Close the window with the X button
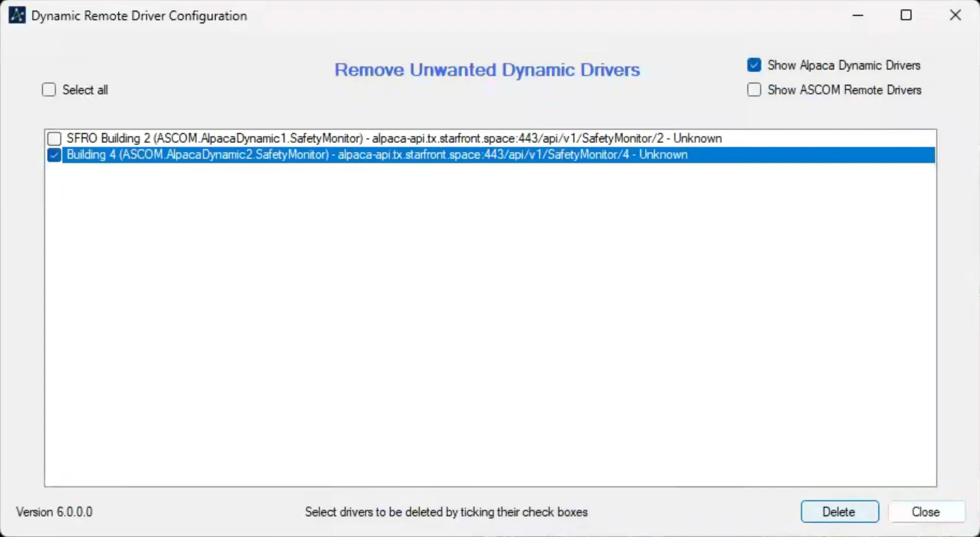Screen dimensions: 980x537 955,16
